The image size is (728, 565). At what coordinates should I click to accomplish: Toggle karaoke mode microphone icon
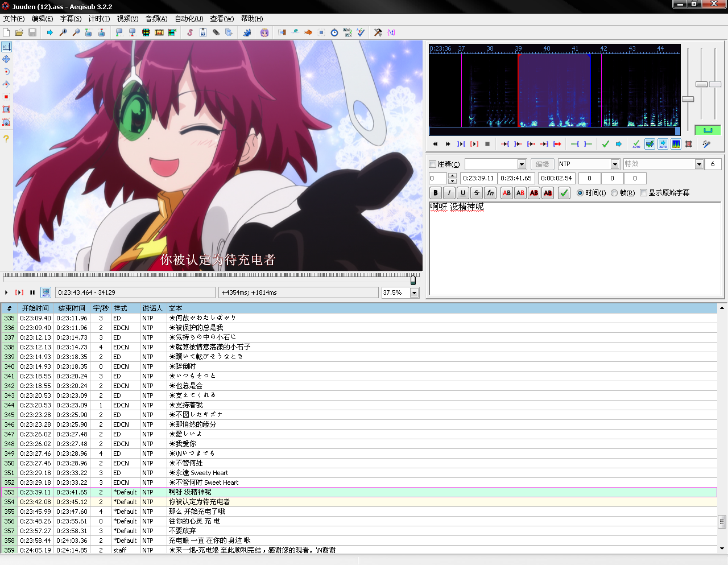[x=706, y=144]
